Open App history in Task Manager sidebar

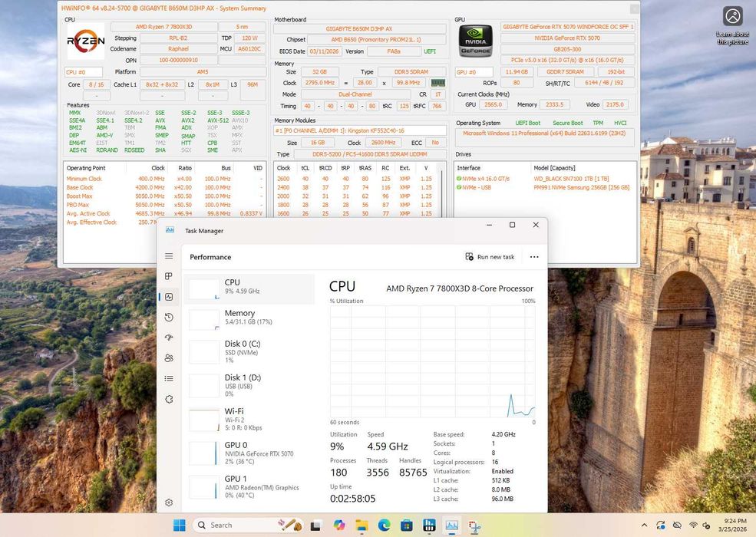pos(169,317)
